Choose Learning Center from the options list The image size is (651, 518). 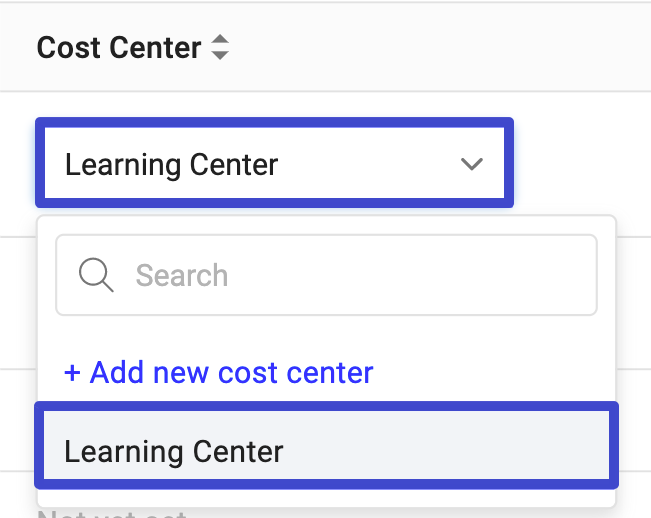(327, 445)
